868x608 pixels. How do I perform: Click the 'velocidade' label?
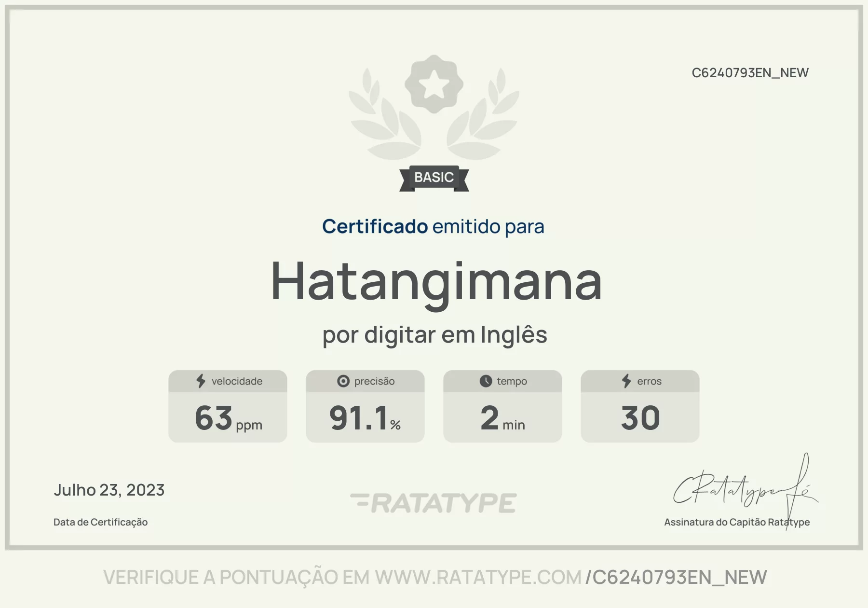[237, 381]
